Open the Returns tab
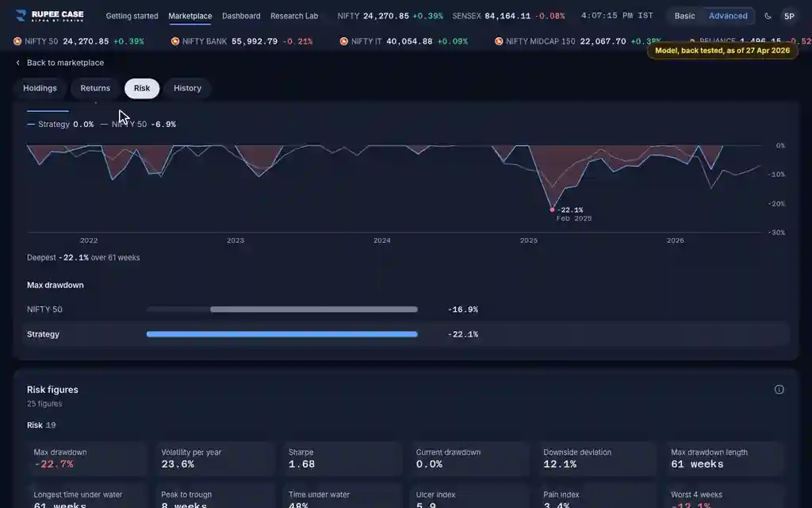Image resolution: width=812 pixels, height=508 pixels. coord(95,88)
